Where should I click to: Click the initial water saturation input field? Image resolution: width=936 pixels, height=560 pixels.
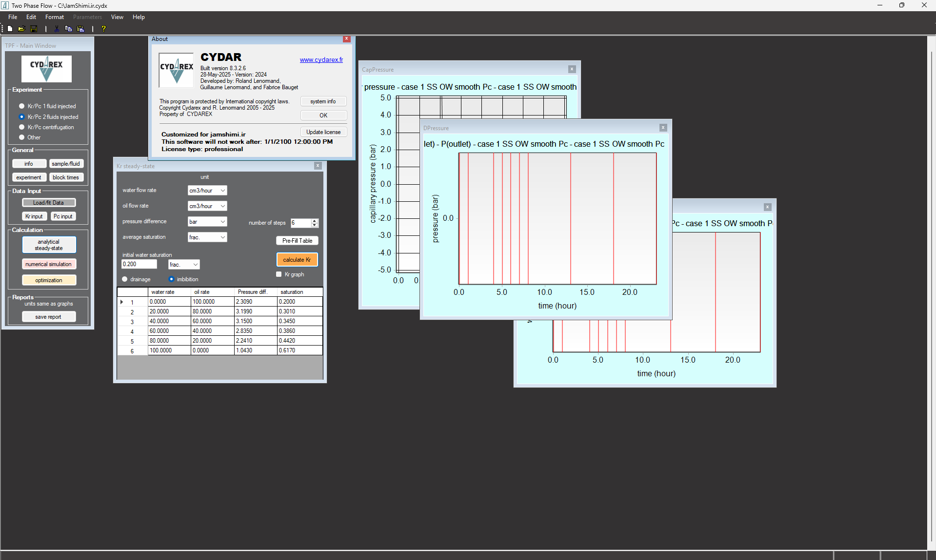coord(139,264)
